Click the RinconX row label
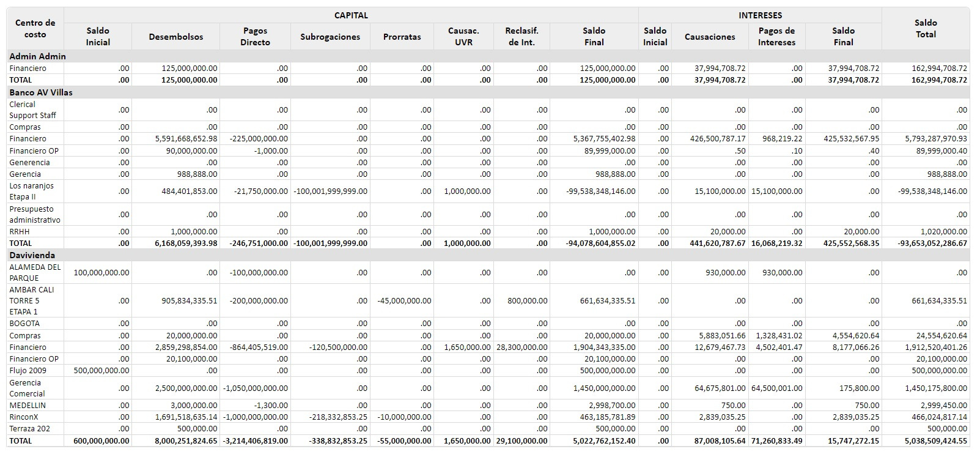 24,417
